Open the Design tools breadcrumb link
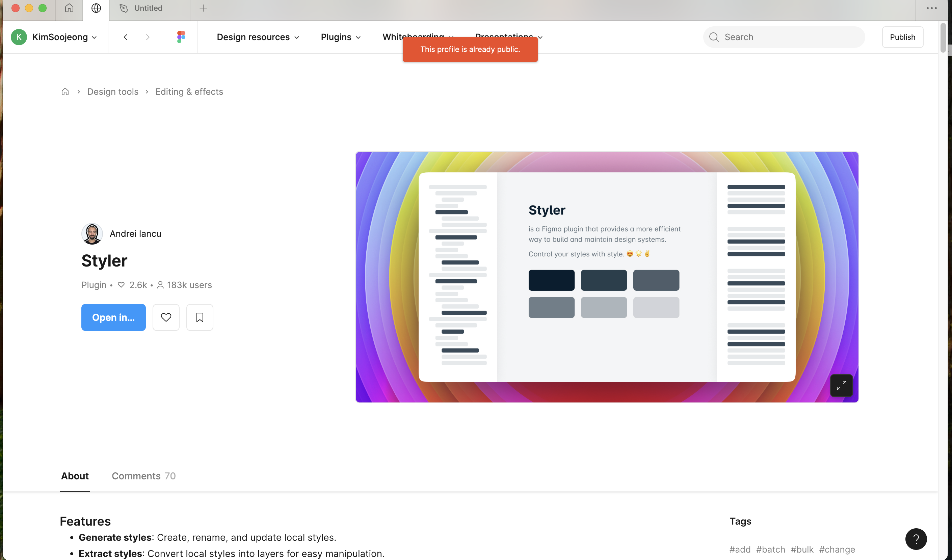 (112, 92)
